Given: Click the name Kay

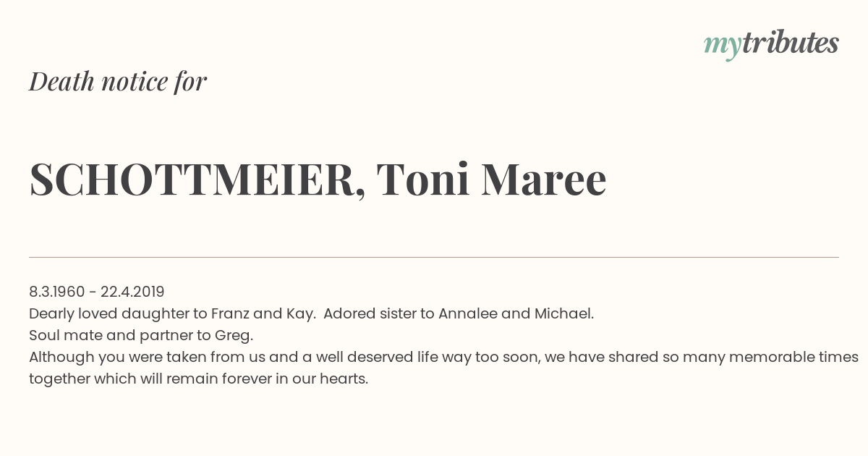Looking at the screenshot, I should pyautogui.click(x=300, y=314).
